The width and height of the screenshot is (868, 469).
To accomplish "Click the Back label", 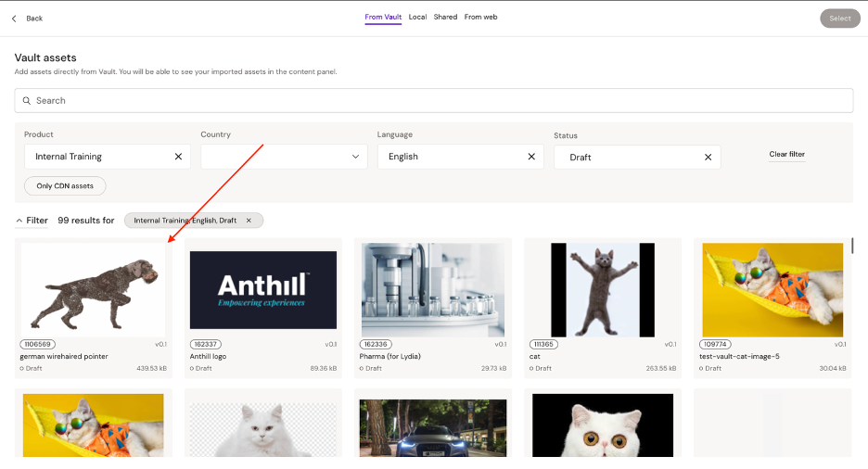I will click(x=34, y=19).
